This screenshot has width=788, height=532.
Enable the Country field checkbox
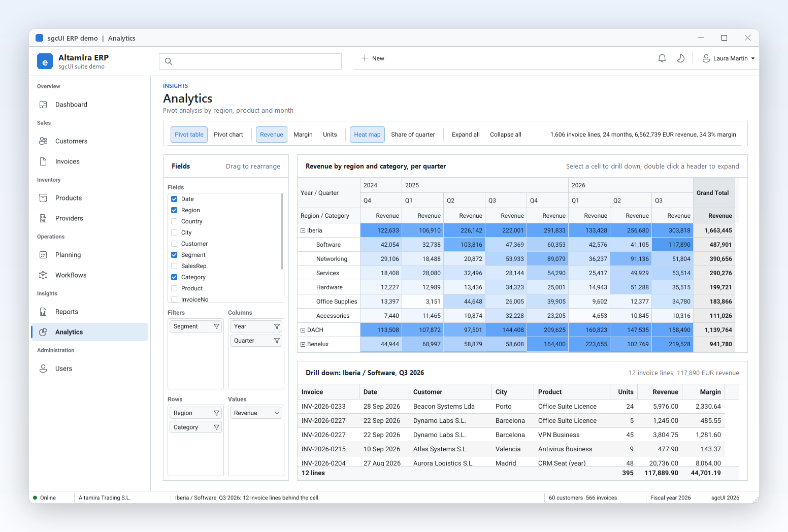[x=174, y=221]
